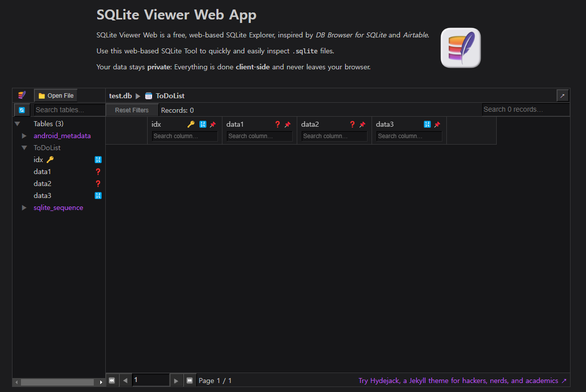Click unknown type icon in data1 header
Viewport: 586px width, 392px height.
coord(277,124)
